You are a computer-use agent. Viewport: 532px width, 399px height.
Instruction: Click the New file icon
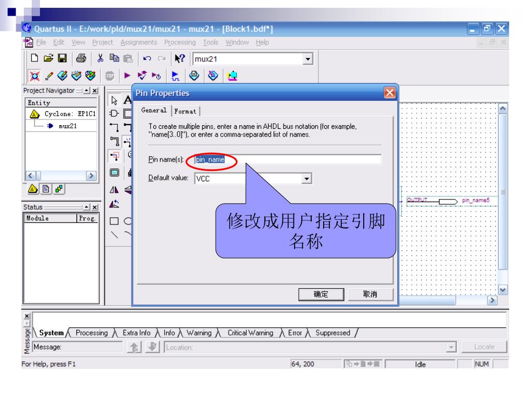tap(34, 58)
